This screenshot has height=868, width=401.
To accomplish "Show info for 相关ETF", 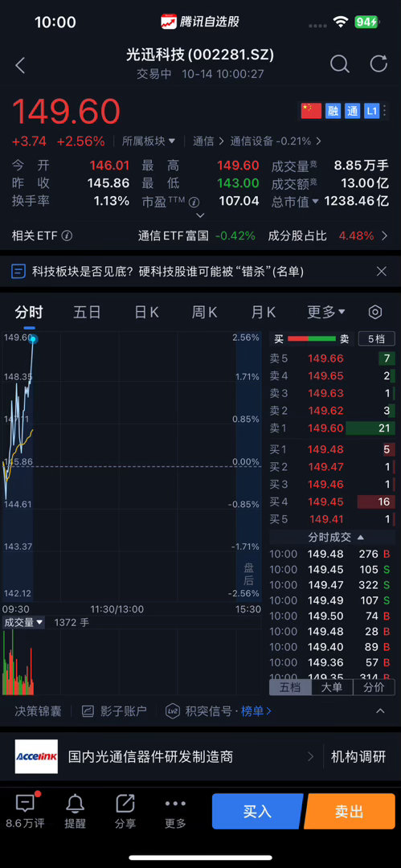I will click(x=67, y=235).
